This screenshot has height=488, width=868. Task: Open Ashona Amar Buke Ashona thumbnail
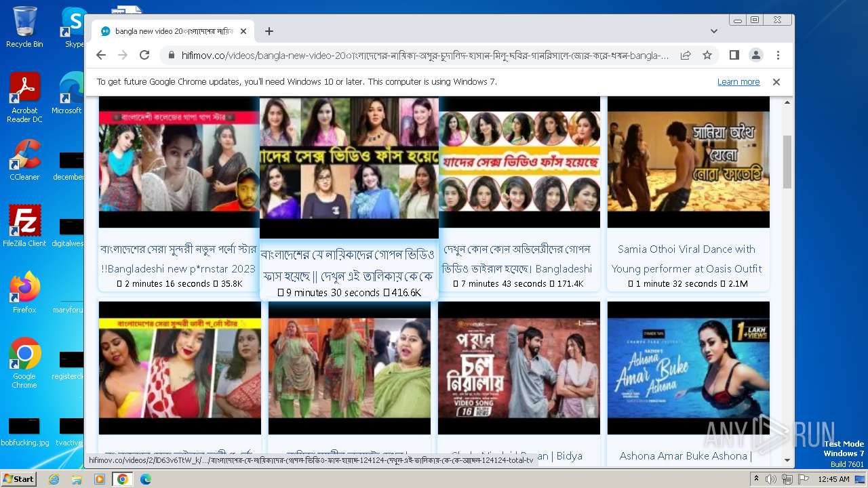688,368
